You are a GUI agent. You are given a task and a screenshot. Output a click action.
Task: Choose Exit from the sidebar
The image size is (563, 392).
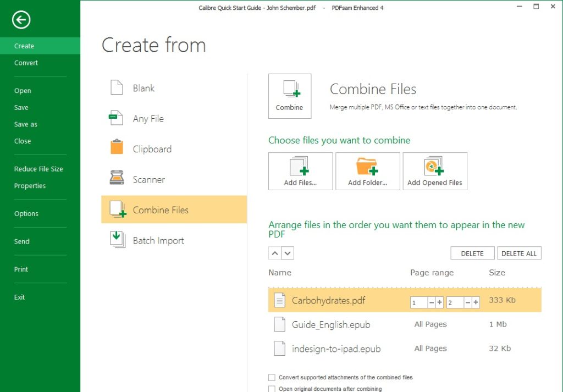tap(19, 297)
